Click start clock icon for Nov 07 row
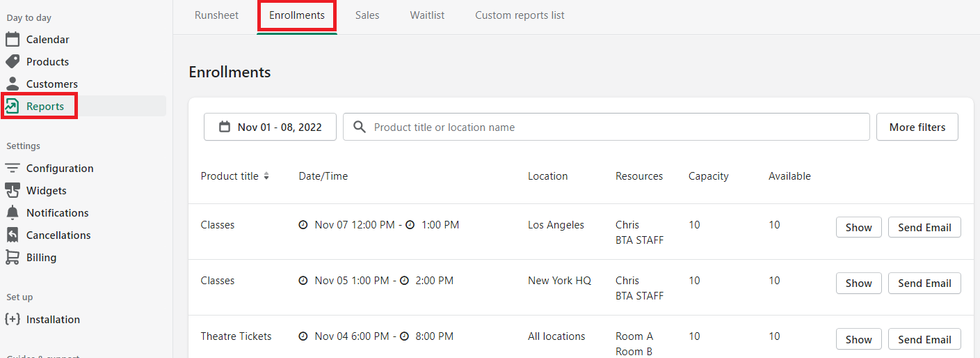The image size is (980, 358). tap(303, 225)
